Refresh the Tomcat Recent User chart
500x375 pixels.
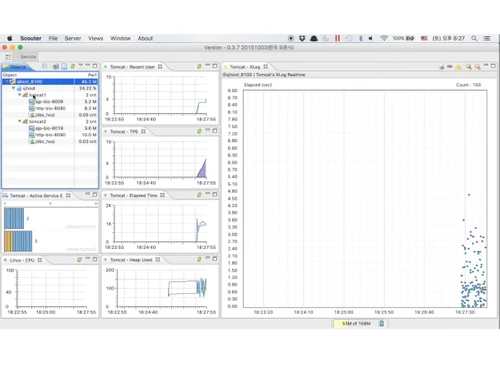[x=199, y=66]
